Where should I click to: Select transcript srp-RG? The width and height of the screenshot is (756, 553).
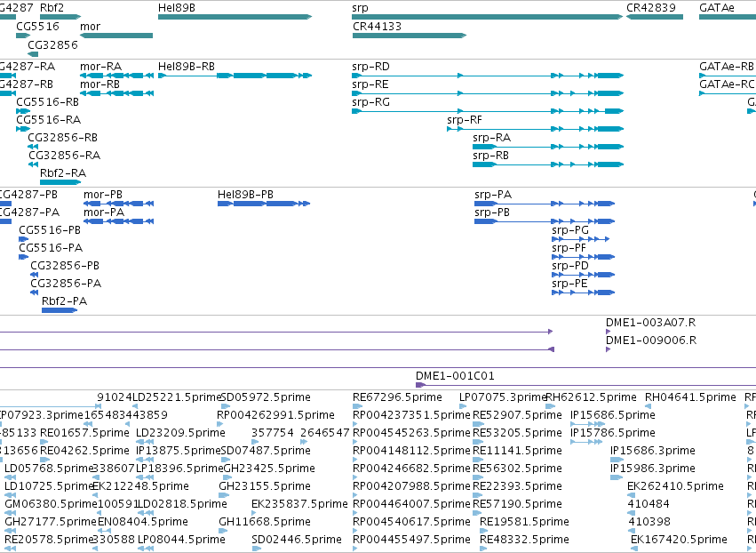pyautogui.click(x=488, y=111)
